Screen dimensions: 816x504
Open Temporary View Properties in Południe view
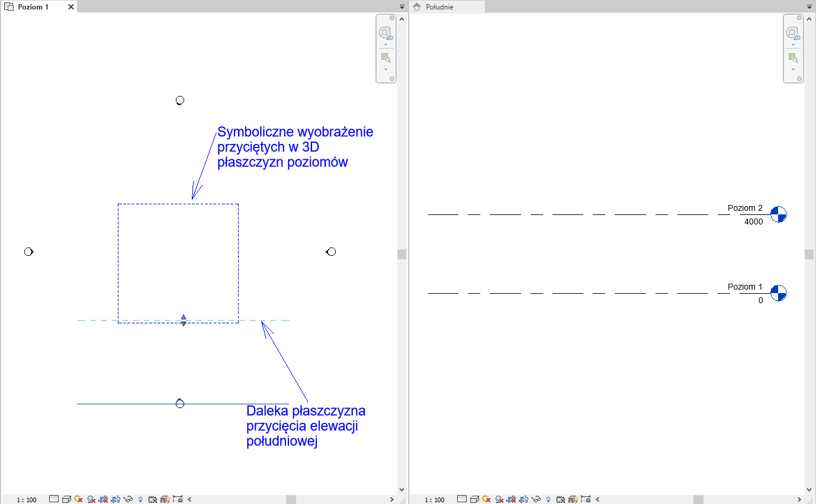560,499
